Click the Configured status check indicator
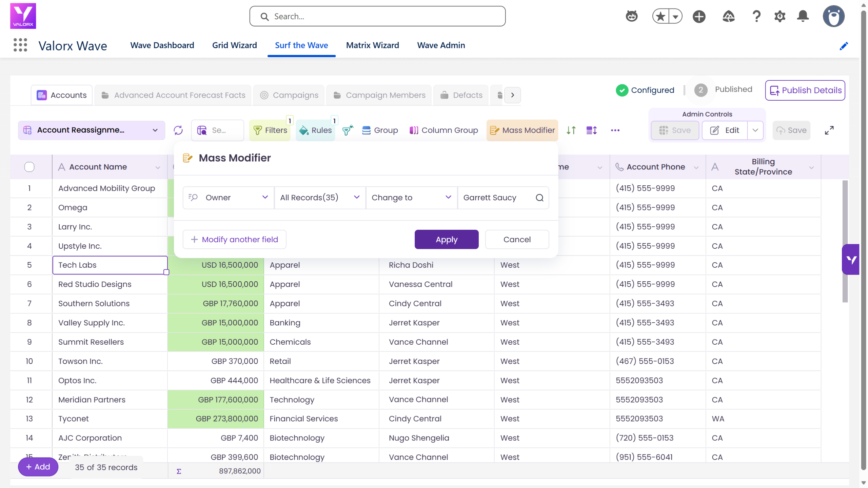 coord(622,90)
